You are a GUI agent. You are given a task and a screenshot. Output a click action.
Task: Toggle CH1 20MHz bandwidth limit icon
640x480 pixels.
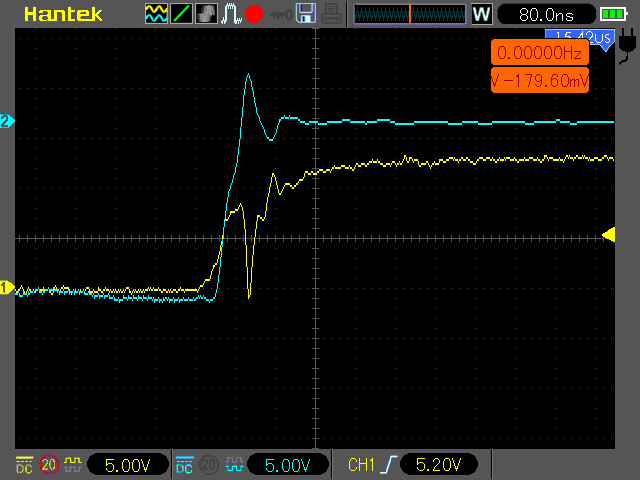click(49, 464)
